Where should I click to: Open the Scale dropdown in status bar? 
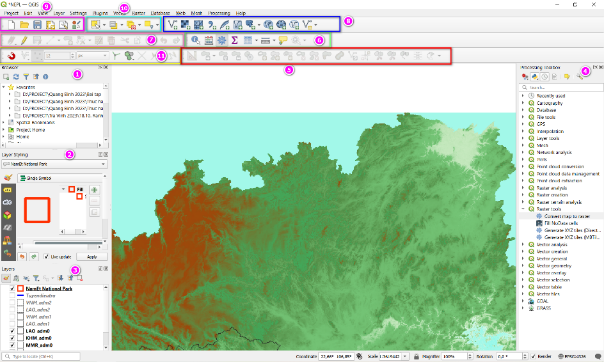(405, 356)
